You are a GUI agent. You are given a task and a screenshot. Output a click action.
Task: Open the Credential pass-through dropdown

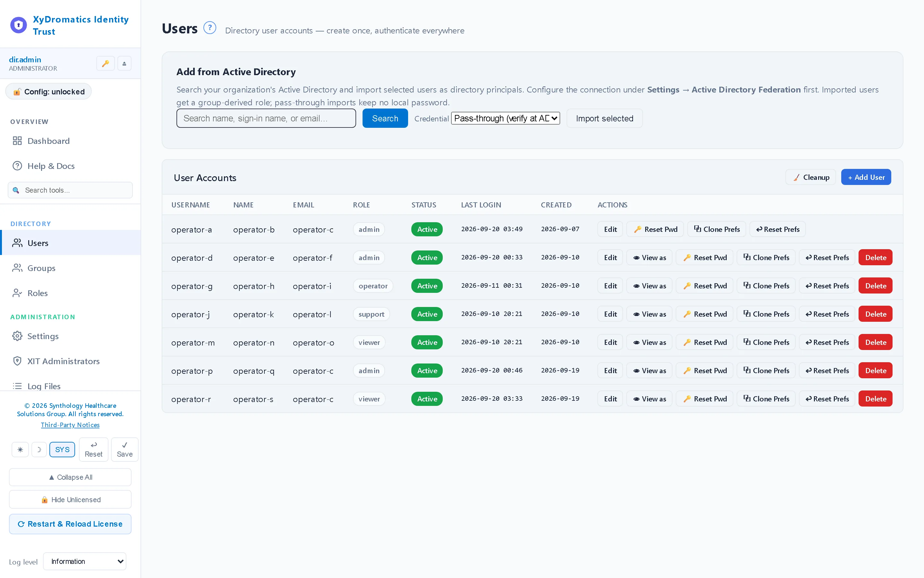click(x=506, y=118)
